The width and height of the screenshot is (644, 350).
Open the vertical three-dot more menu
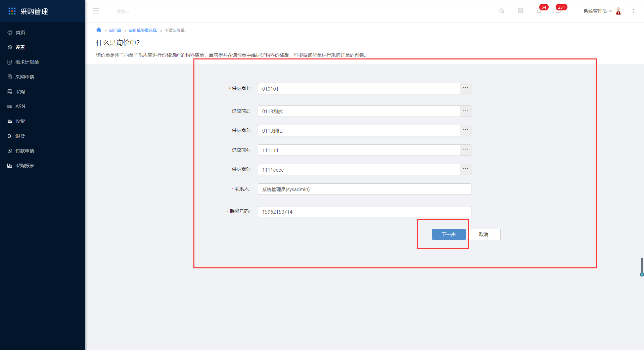point(633,11)
